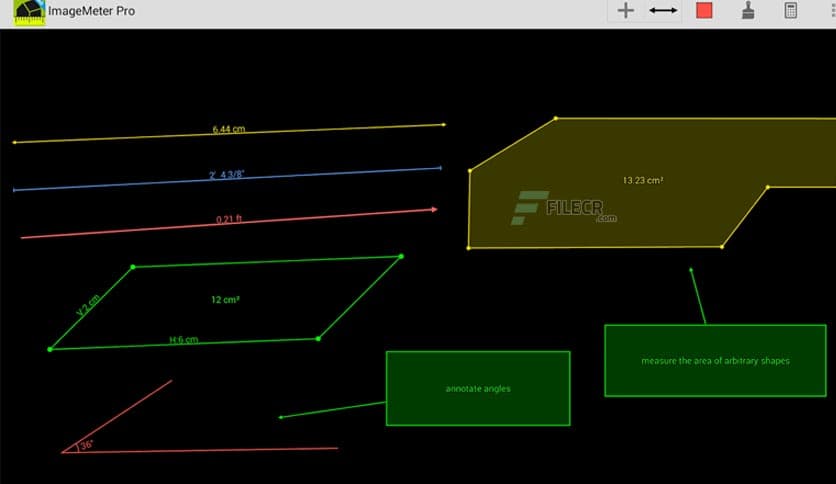Select the paintbrush style tool
This screenshot has width=836, height=484.
coord(747,11)
